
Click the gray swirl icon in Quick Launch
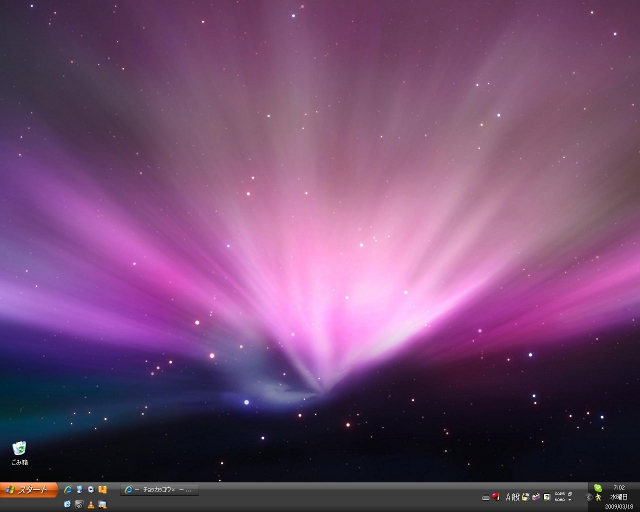tap(79, 504)
